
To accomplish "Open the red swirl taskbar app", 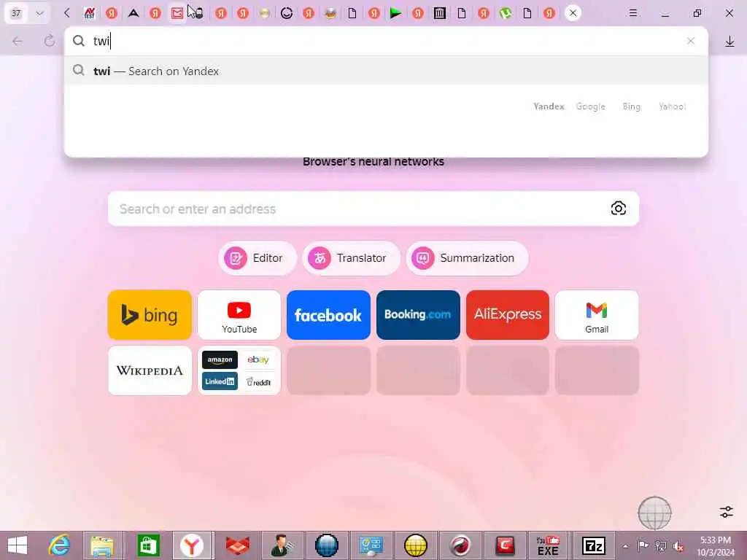I will 460,545.
